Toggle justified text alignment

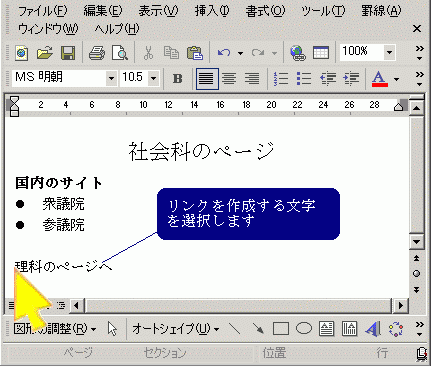tap(207, 79)
